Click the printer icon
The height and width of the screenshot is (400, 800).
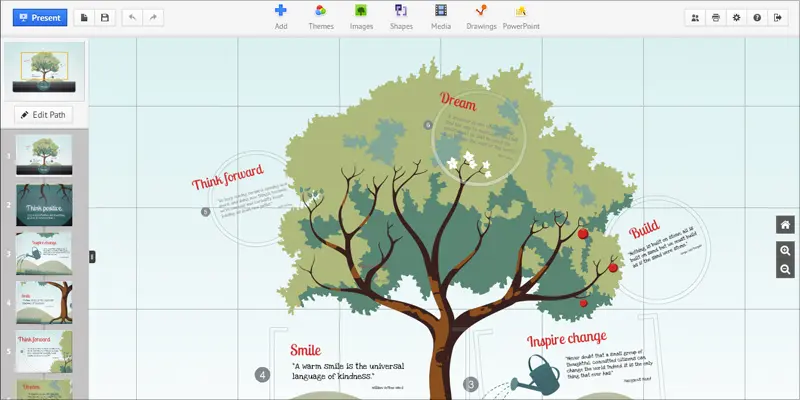(x=716, y=17)
